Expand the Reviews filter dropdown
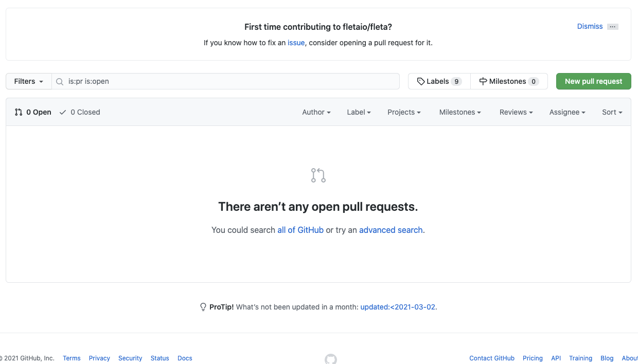Viewport: 638px width, 364px height. coord(516,112)
